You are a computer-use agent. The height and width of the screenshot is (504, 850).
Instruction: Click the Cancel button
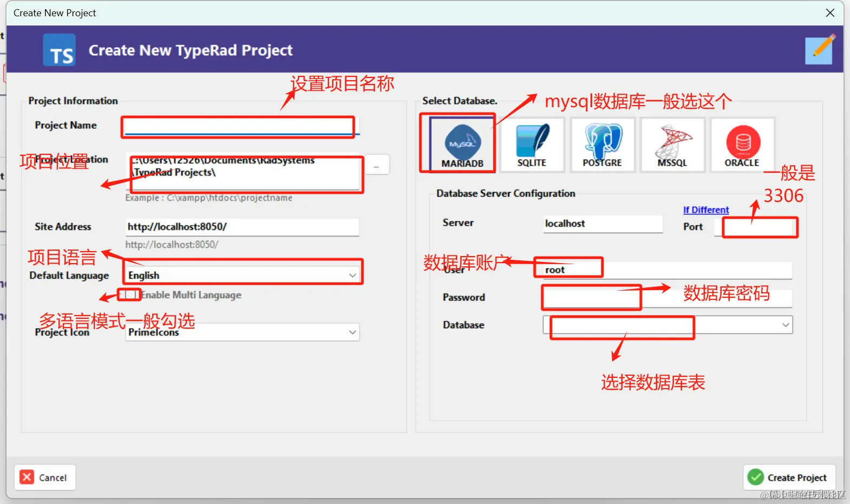[44, 477]
